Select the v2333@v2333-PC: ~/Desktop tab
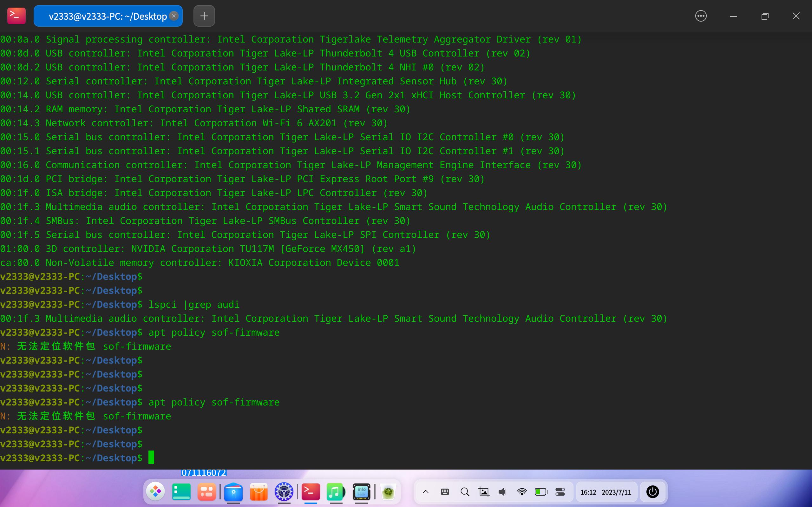812x507 pixels. click(107, 16)
